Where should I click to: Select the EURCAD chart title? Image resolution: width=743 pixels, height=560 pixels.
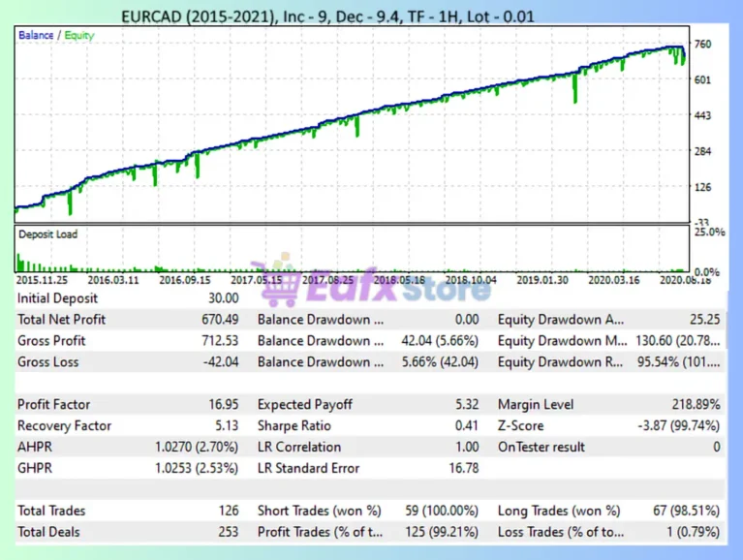click(327, 16)
